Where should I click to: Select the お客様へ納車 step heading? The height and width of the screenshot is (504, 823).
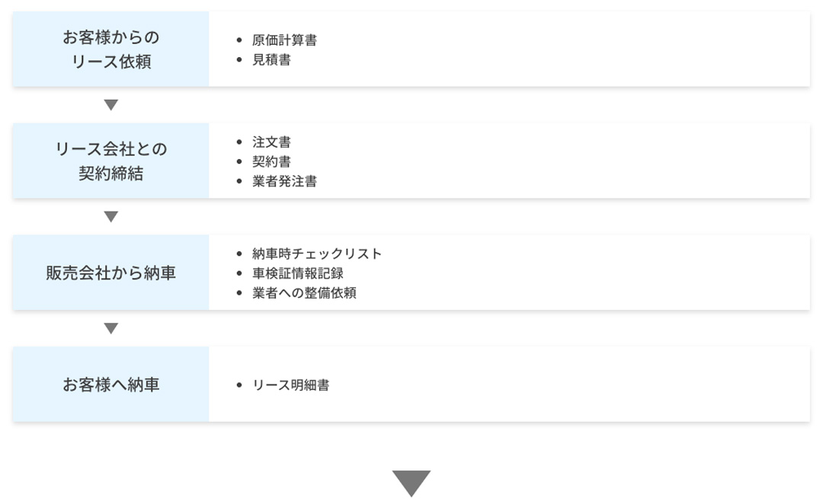pyautogui.click(x=111, y=384)
